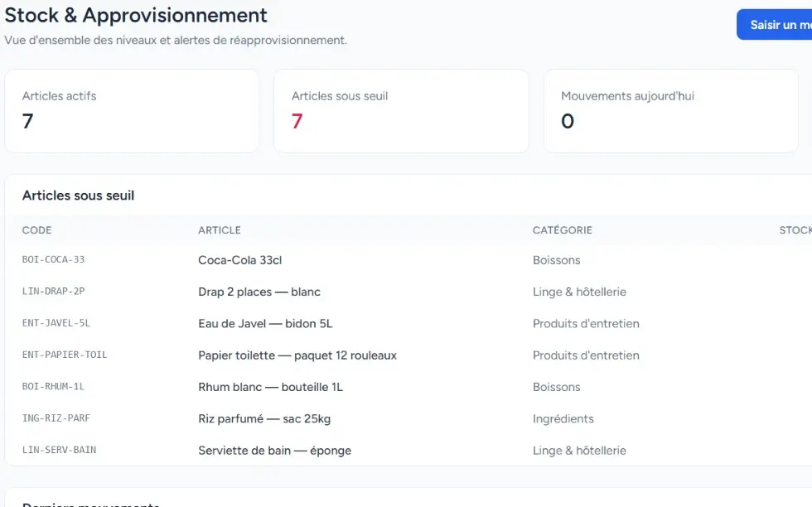Select code ENT-JAVEL-5L
The height and width of the screenshot is (507, 812).
pyautogui.click(x=56, y=323)
